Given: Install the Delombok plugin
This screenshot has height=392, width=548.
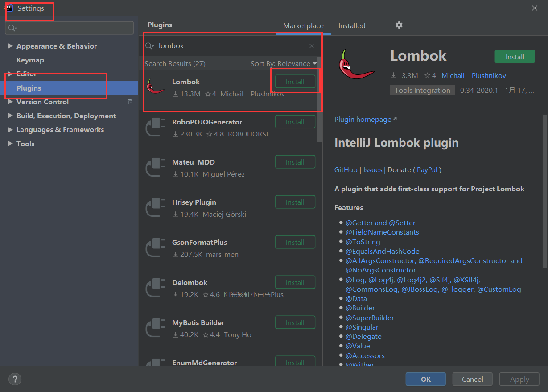Looking at the screenshot, I should coord(295,283).
